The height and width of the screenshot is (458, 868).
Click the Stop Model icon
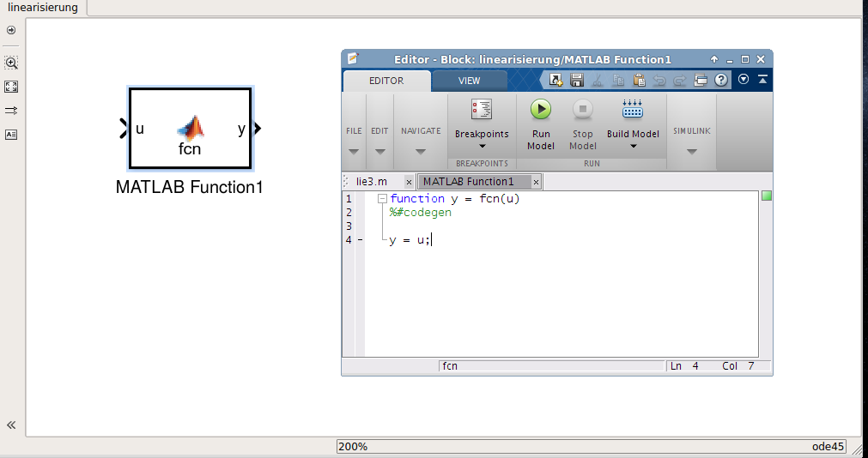[582, 110]
